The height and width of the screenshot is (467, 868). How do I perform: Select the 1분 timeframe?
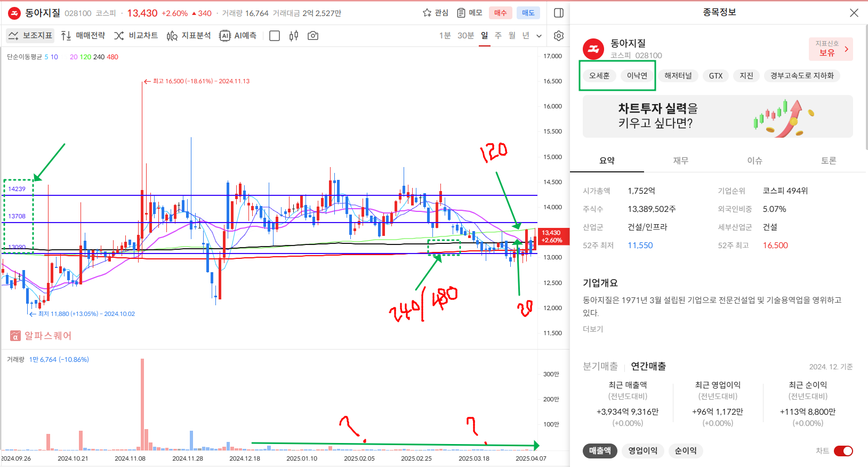tap(445, 36)
